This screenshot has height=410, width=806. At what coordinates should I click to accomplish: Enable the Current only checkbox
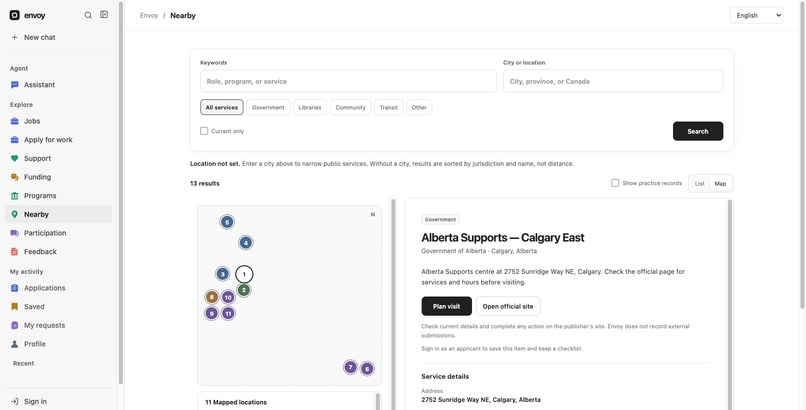click(204, 131)
